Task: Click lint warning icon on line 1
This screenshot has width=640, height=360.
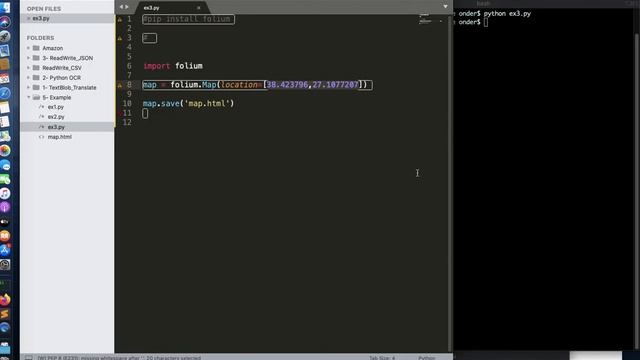Action: pos(120,19)
